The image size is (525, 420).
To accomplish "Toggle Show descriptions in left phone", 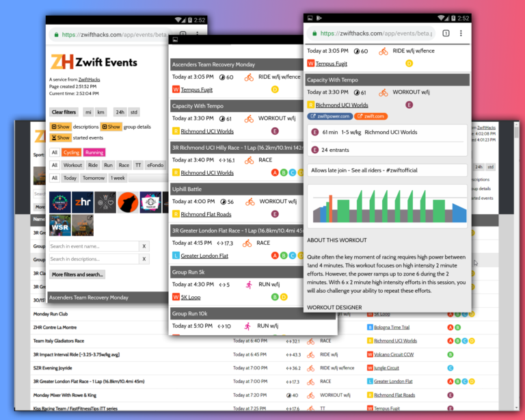I will pyautogui.click(x=60, y=127).
